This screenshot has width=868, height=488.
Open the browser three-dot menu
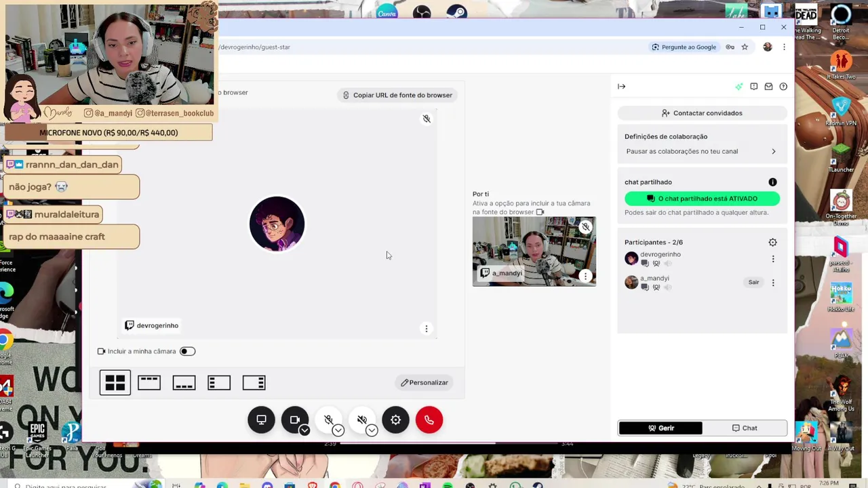point(784,47)
